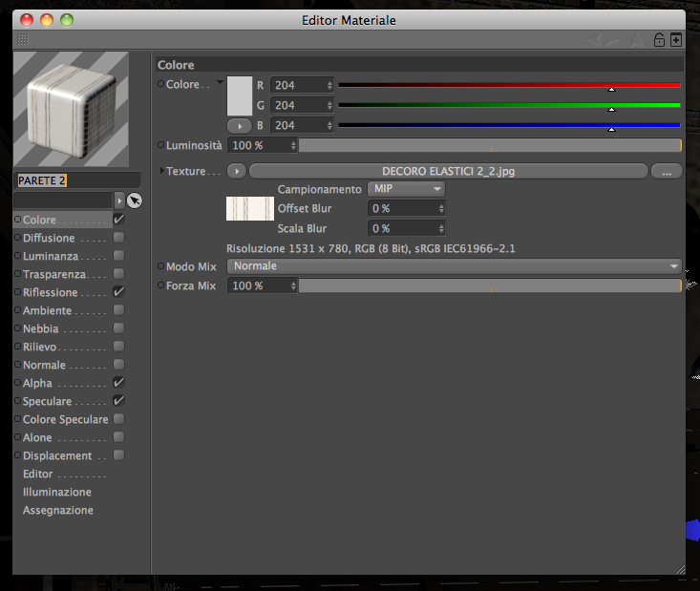
Task: Enable the Normale channel checkbox
Action: tap(118, 364)
